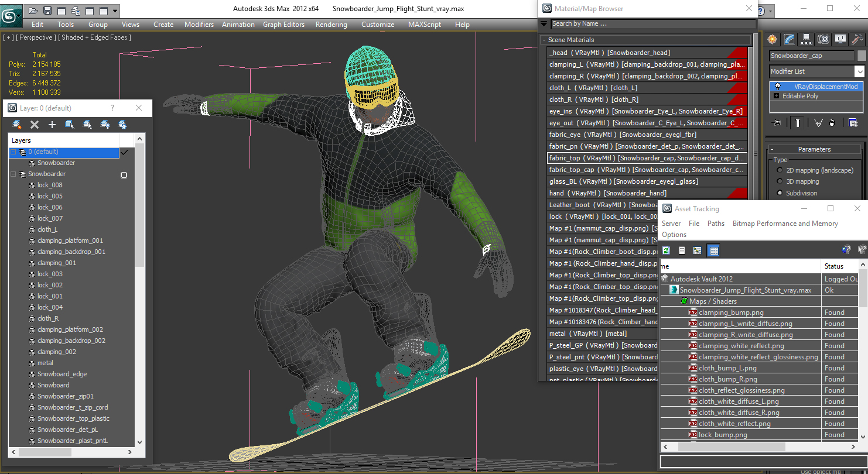Open the Motion command panel tab
Screen dimensions: 868x474
[823, 39]
